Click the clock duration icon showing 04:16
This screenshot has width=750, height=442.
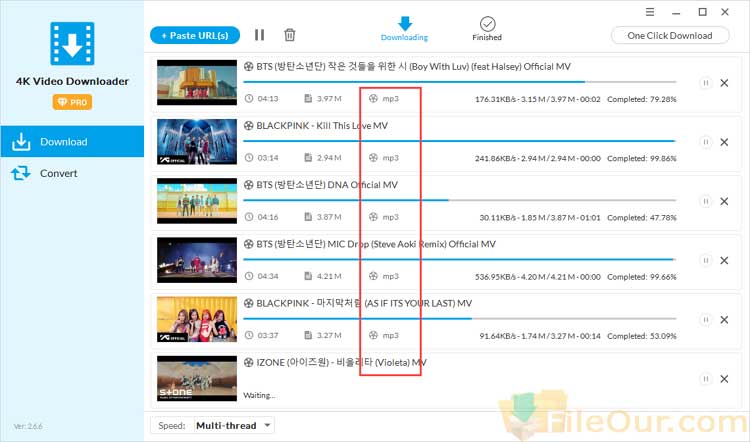(249, 217)
